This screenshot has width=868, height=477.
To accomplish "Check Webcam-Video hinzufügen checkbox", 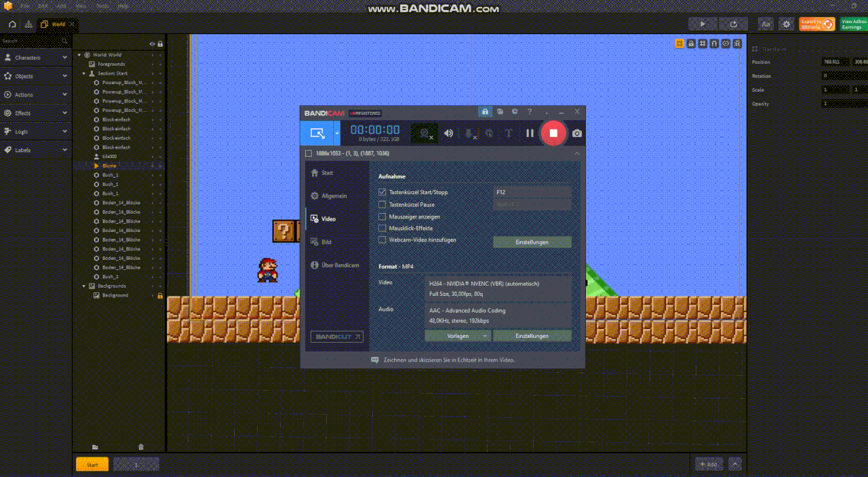I will tap(382, 240).
